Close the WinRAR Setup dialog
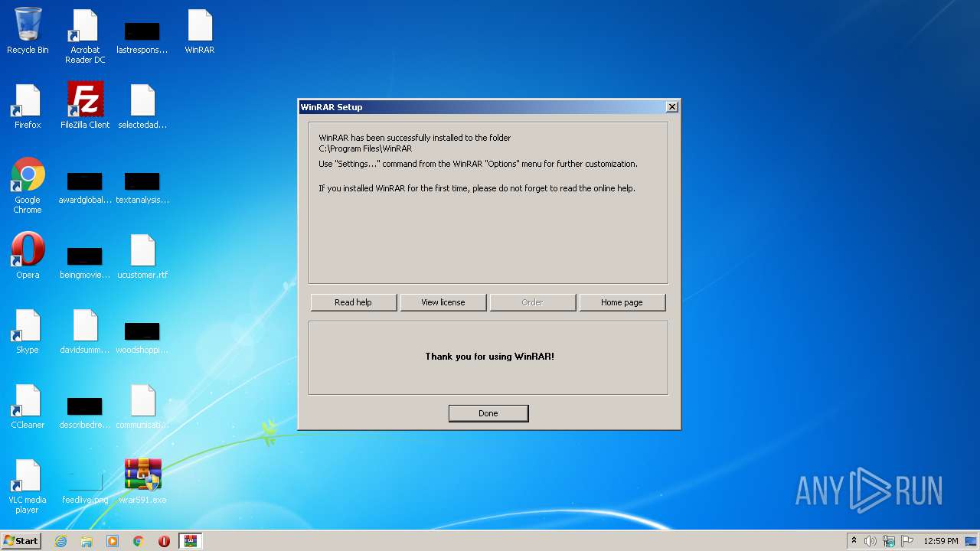Image resolution: width=980 pixels, height=551 pixels. 671,107
